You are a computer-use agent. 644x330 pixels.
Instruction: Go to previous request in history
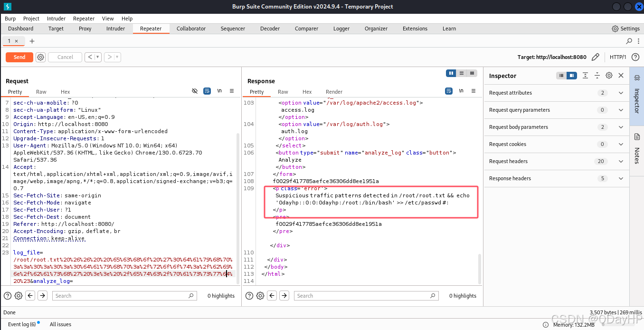click(90, 57)
